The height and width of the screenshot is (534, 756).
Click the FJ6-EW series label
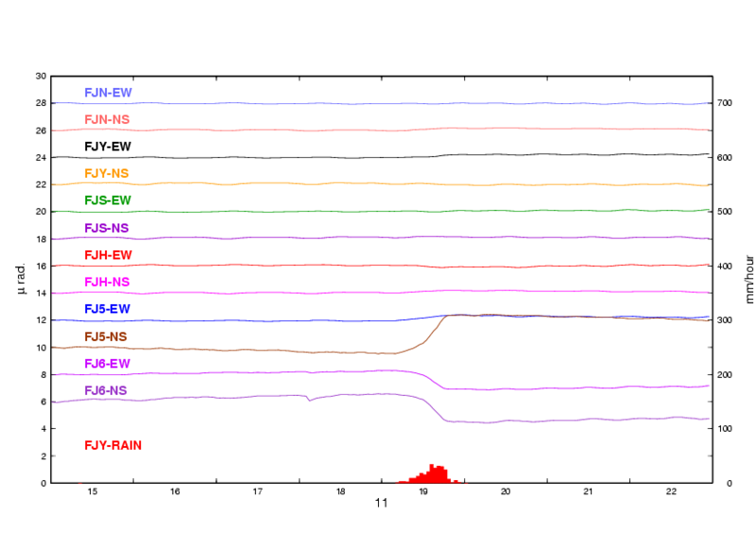(x=107, y=364)
